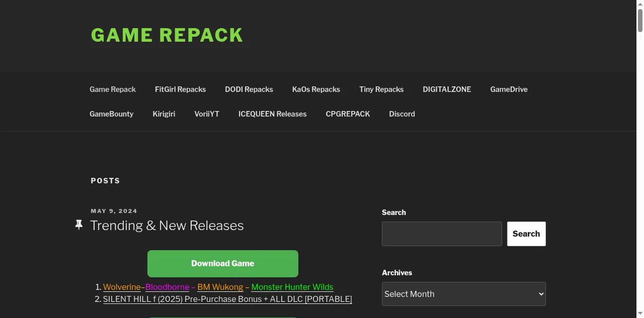Click the pinned post pushpin icon

(x=79, y=225)
